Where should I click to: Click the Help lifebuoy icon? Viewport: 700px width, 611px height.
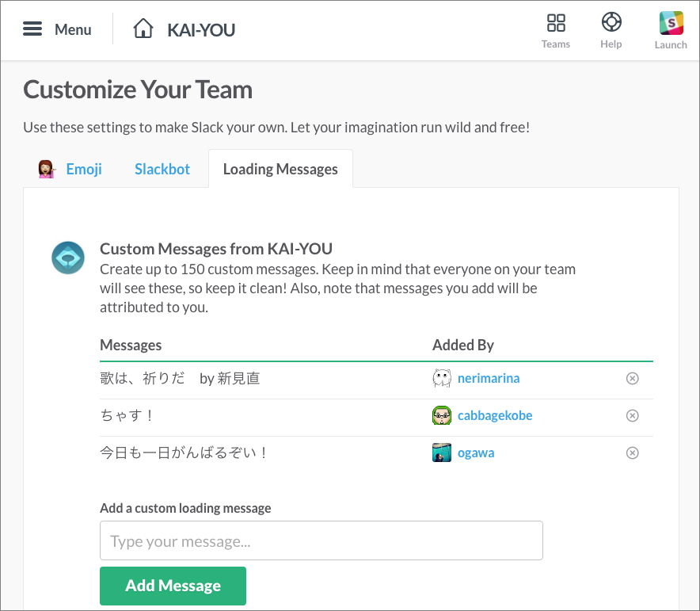[x=611, y=22]
